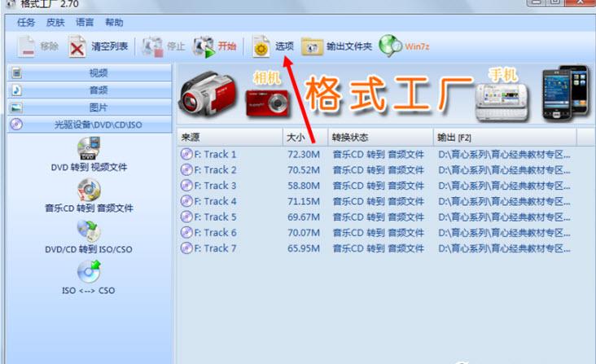Click the 移除 remove icon
The height and width of the screenshot is (364, 596).
coord(27,46)
